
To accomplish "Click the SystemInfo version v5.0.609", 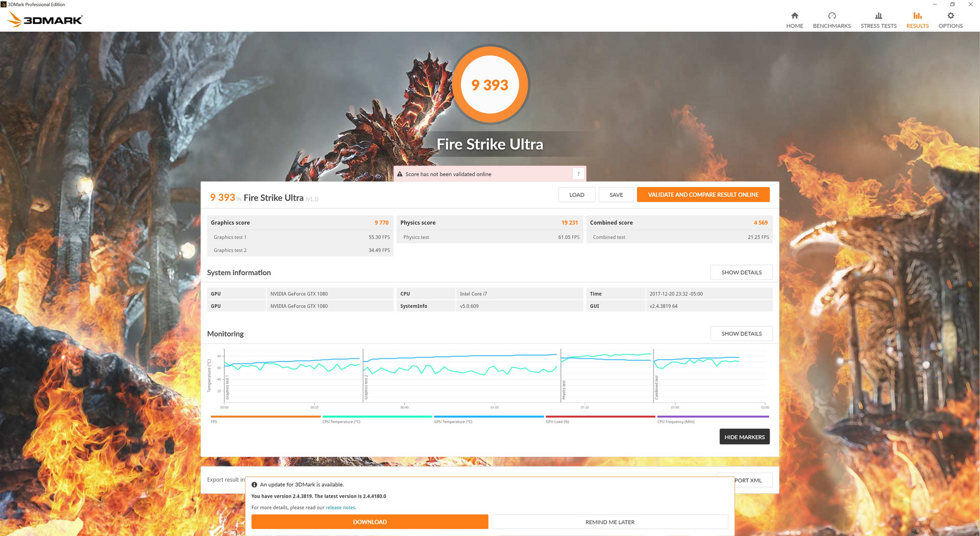I will tap(469, 306).
